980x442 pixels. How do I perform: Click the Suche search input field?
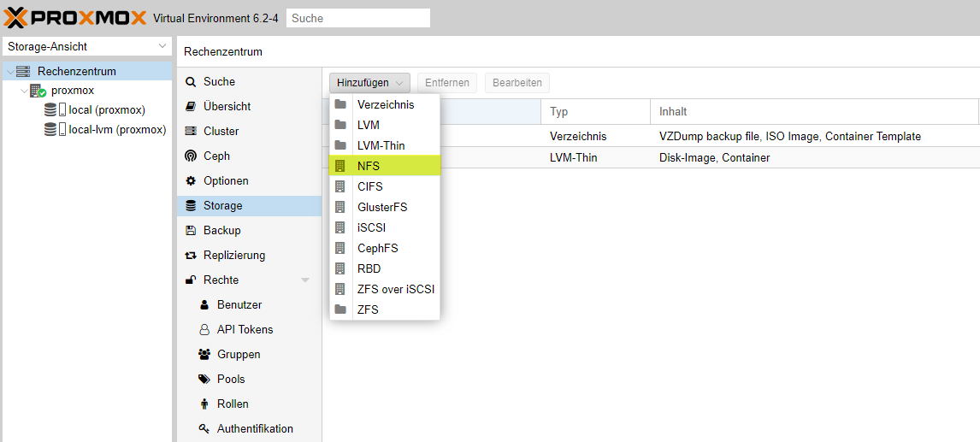[x=357, y=18]
